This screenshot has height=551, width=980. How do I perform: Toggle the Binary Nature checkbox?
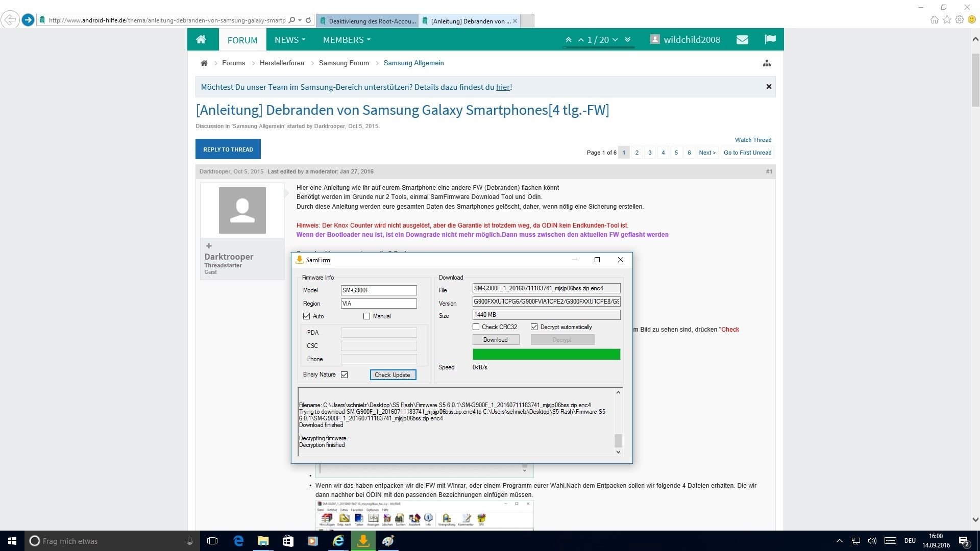coord(345,374)
